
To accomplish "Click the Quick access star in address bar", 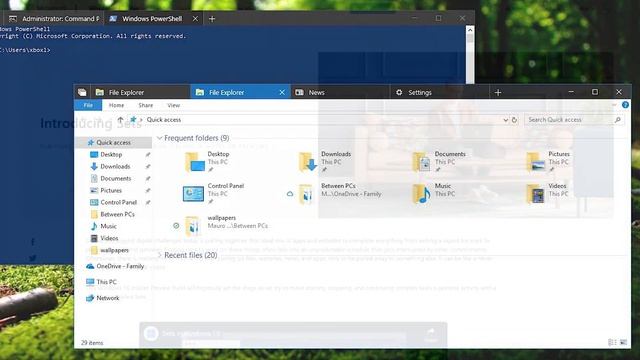I will (x=133, y=120).
